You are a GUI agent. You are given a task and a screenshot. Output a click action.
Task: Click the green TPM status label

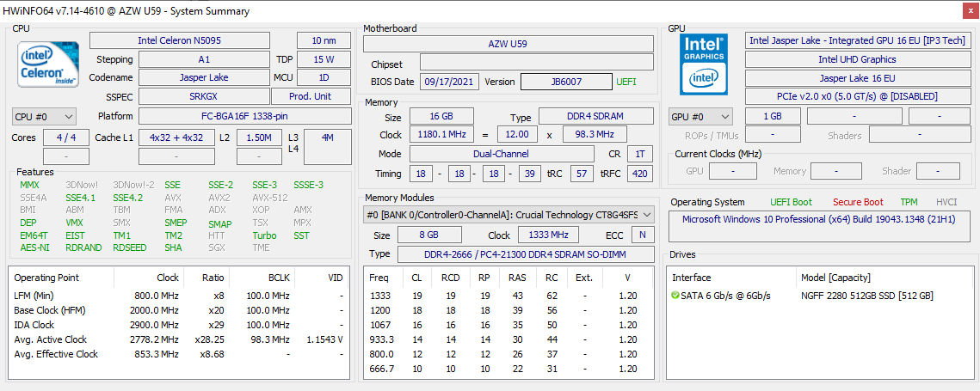point(909,202)
